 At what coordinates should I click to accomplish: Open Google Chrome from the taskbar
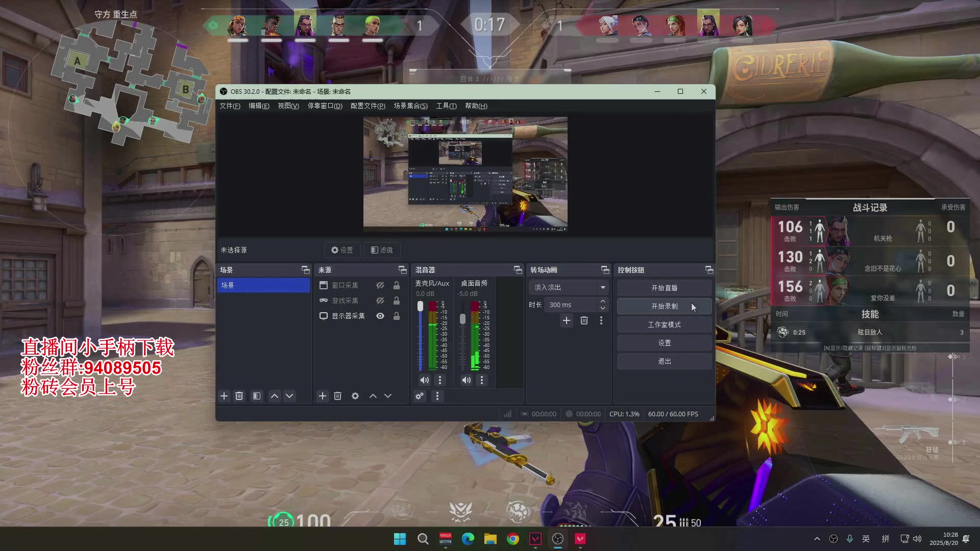(513, 539)
